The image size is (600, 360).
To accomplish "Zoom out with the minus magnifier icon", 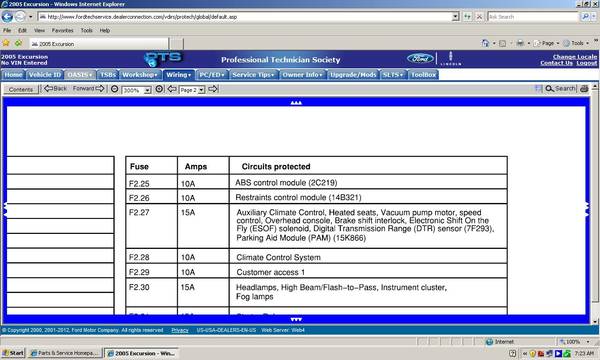I will [114, 89].
